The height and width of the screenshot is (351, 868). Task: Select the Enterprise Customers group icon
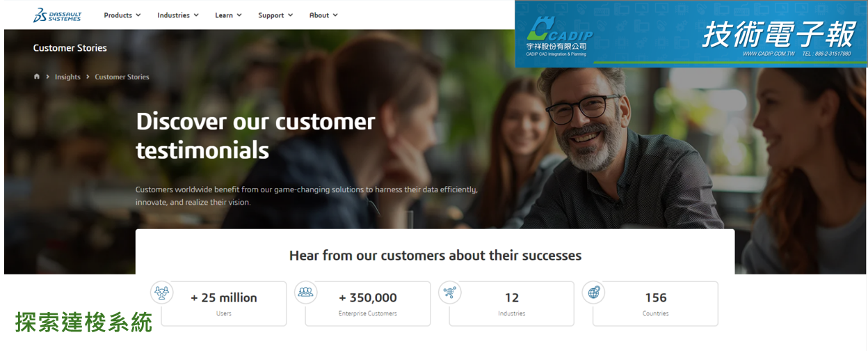click(x=306, y=292)
